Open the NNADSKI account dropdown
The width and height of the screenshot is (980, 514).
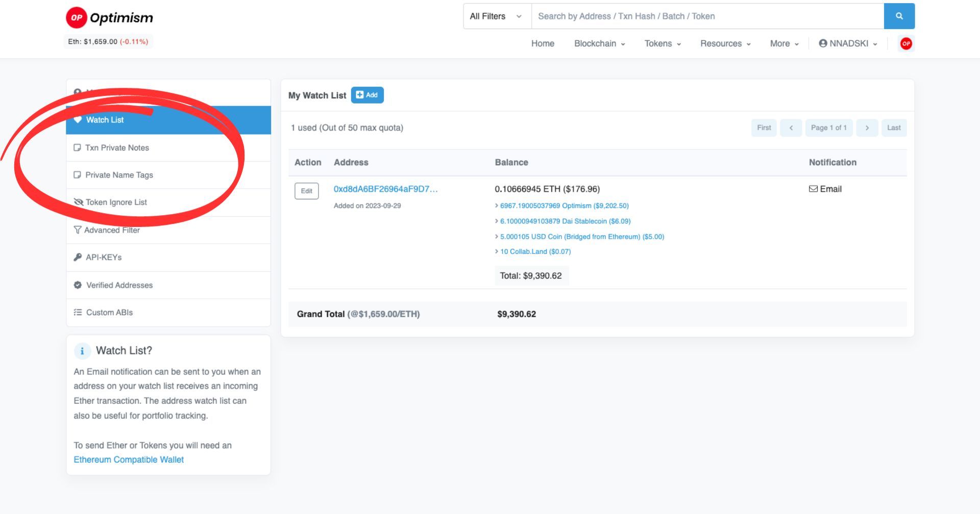(x=848, y=44)
